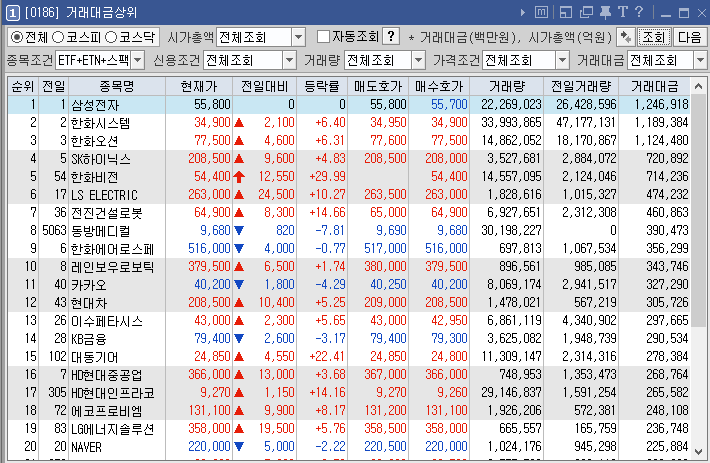Select the HD현대인프라코 stock name
The image size is (710, 463).
pos(112,393)
